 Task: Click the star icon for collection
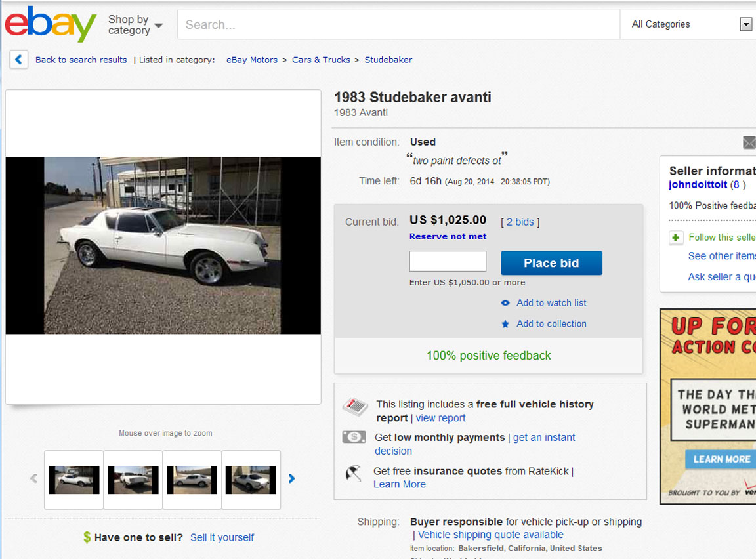point(505,324)
